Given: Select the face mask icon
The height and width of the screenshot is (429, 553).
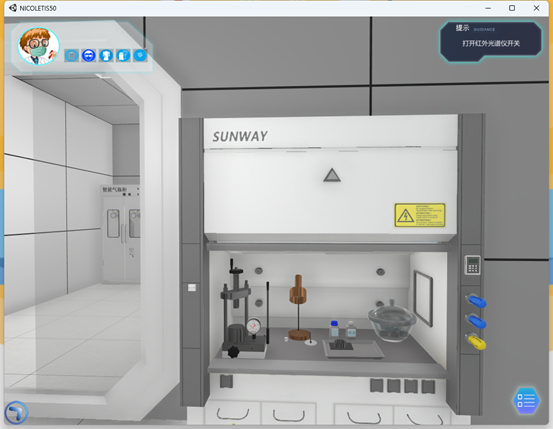Looking at the screenshot, I should click(x=140, y=55).
